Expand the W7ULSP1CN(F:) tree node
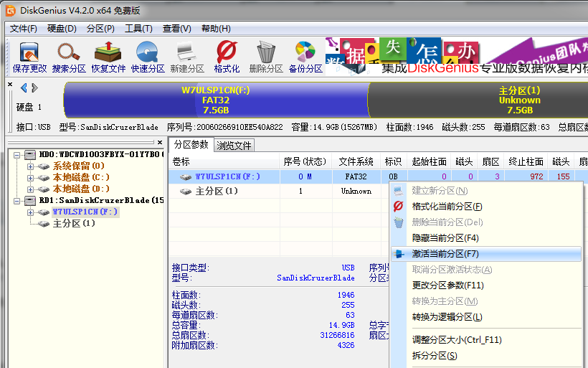 tap(30, 212)
